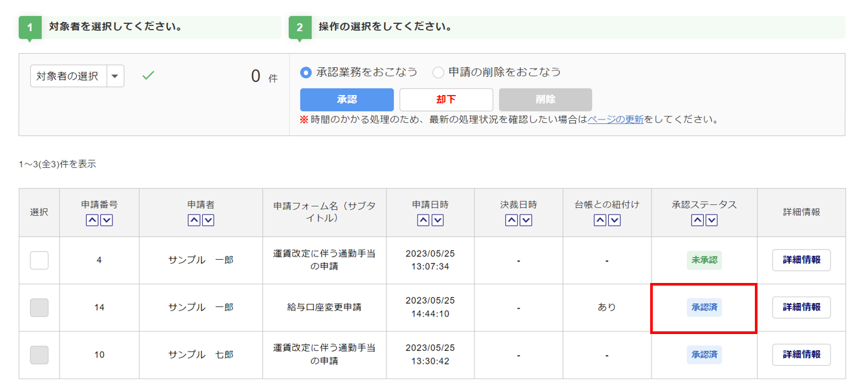Sort 決裁日時 column ascending
Screen dimensions: 868x387
[x=511, y=220]
